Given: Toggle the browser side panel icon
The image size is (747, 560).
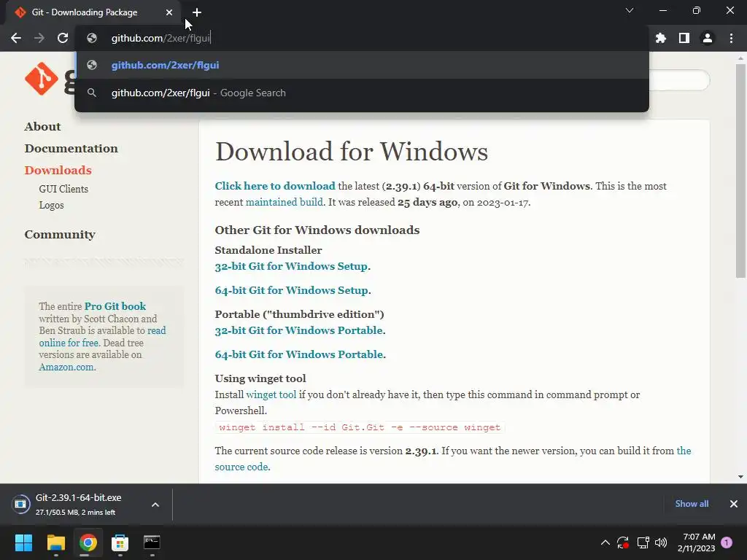Looking at the screenshot, I should [x=684, y=38].
